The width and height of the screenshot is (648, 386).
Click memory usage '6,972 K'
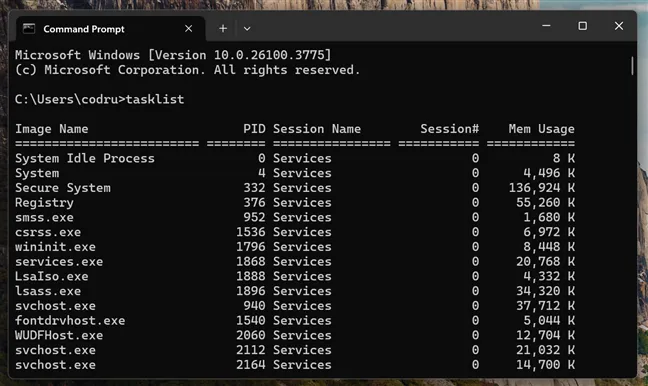(x=549, y=232)
